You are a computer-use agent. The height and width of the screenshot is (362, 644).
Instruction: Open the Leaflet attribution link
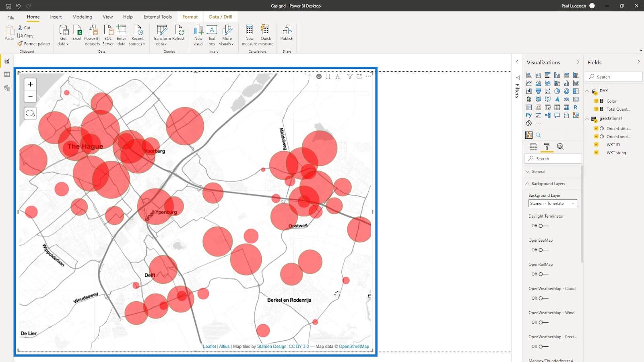[x=209, y=346]
